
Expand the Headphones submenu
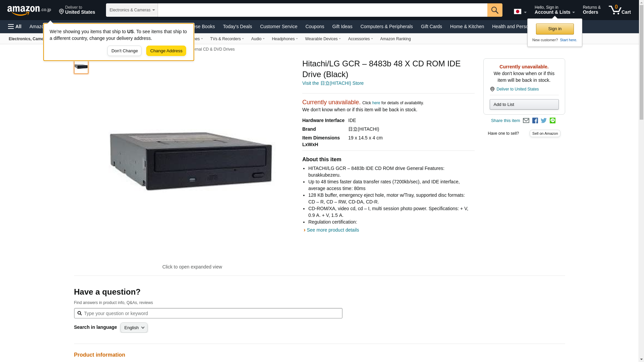coord(284,39)
